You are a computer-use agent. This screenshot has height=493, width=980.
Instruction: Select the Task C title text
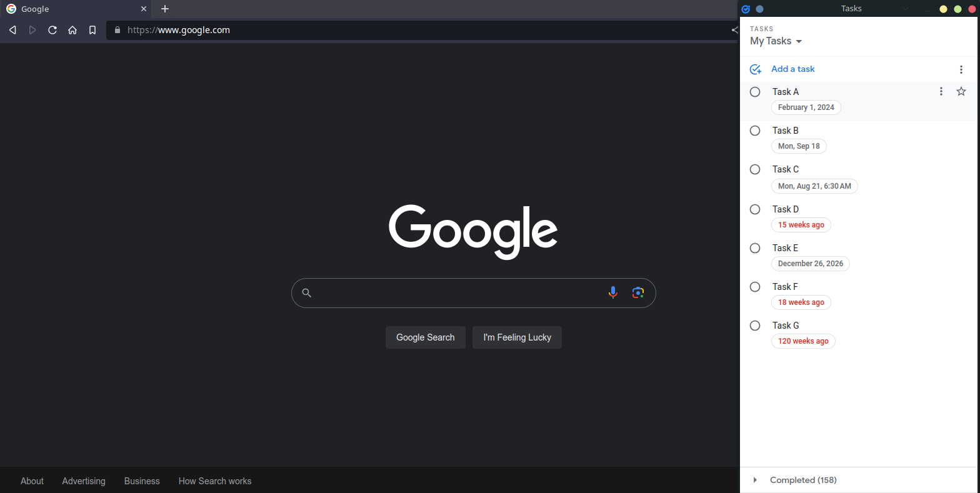pos(786,169)
